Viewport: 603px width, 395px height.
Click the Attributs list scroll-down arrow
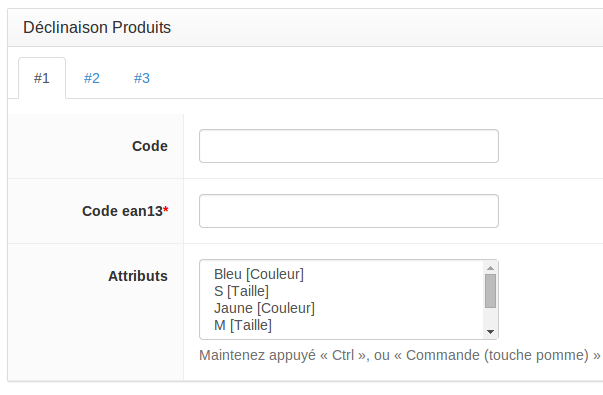[490, 332]
